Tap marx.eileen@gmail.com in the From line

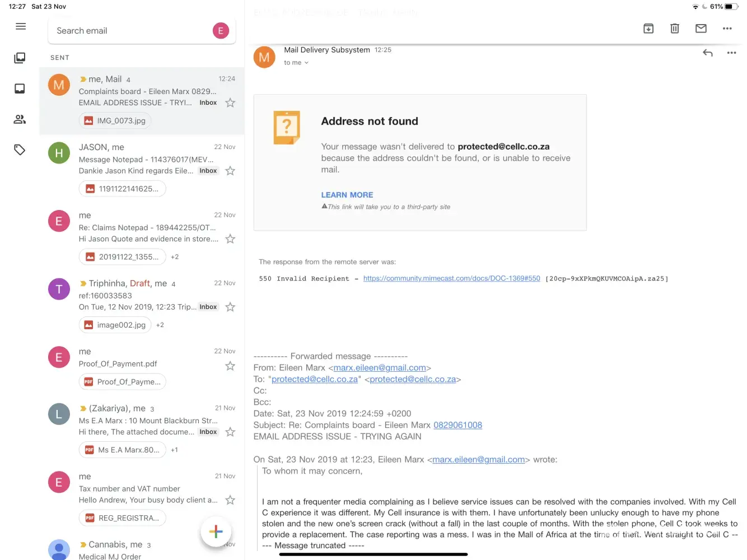coord(380,368)
